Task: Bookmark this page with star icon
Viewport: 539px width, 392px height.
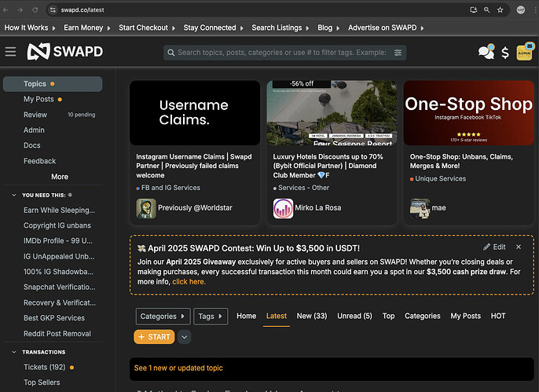Action: [500, 10]
